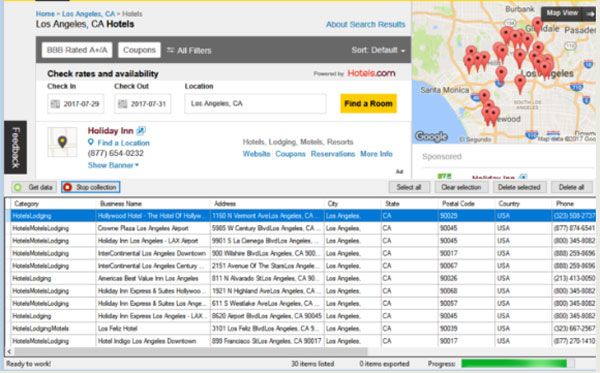Click the Map View arrow icon

click(x=590, y=14)
